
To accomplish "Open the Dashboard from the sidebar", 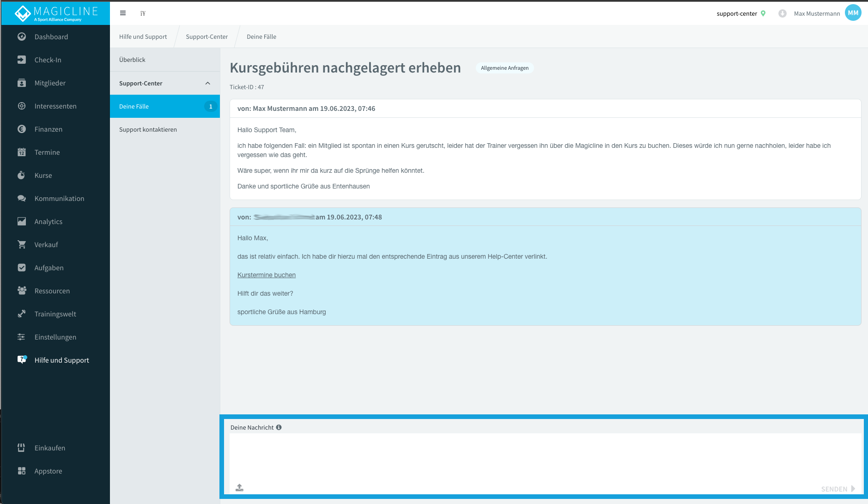I will point(51,37).
